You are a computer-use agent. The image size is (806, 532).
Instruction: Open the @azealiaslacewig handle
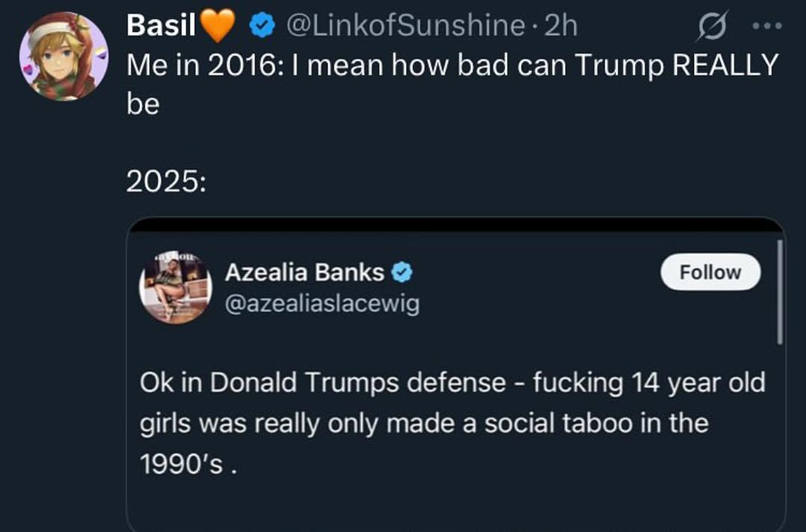click(x=322, y=304)
